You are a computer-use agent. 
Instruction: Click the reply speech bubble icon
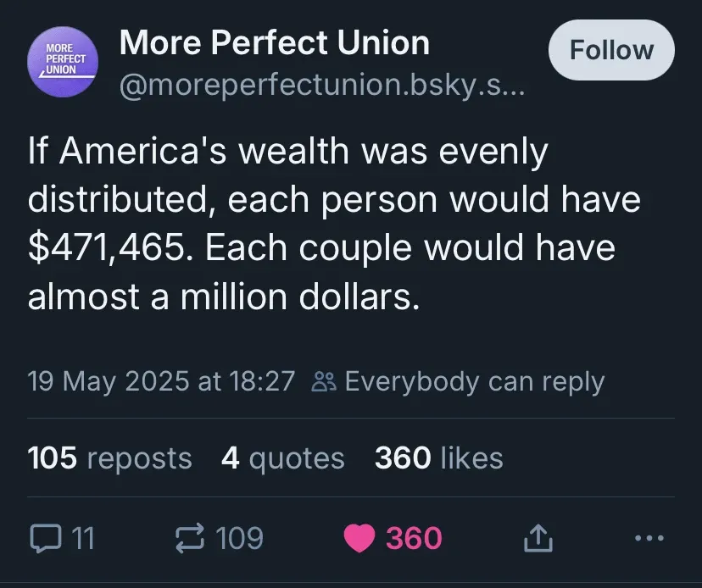coord(43,538)
